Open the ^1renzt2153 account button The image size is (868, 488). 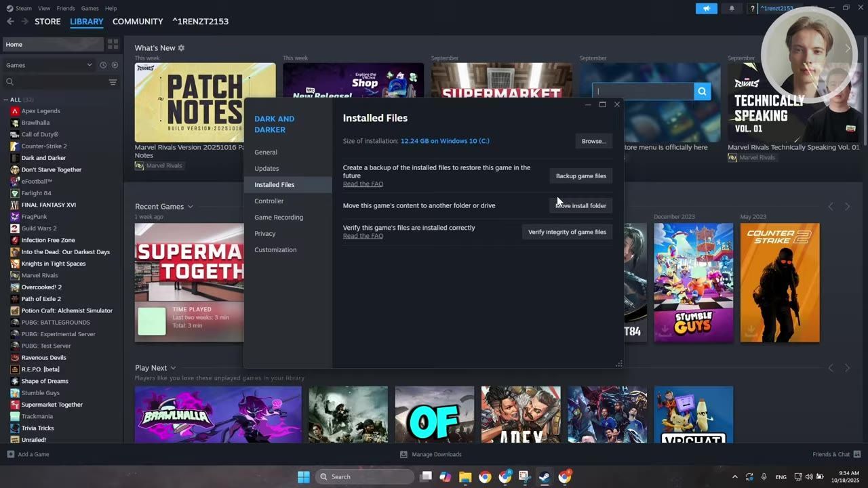coord(777,9)
